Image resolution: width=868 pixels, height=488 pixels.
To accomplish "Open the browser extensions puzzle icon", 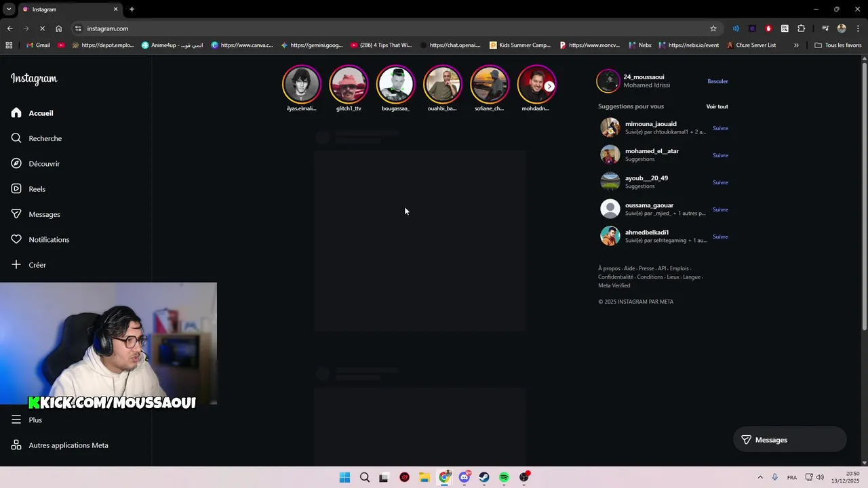I will point(802,28).
